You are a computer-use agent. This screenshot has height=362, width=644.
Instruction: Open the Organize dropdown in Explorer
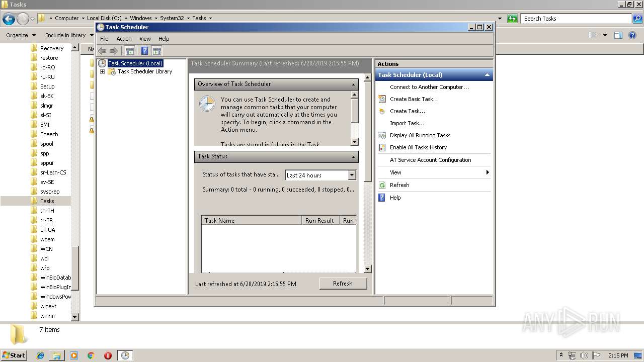click(x=21, y=35)
